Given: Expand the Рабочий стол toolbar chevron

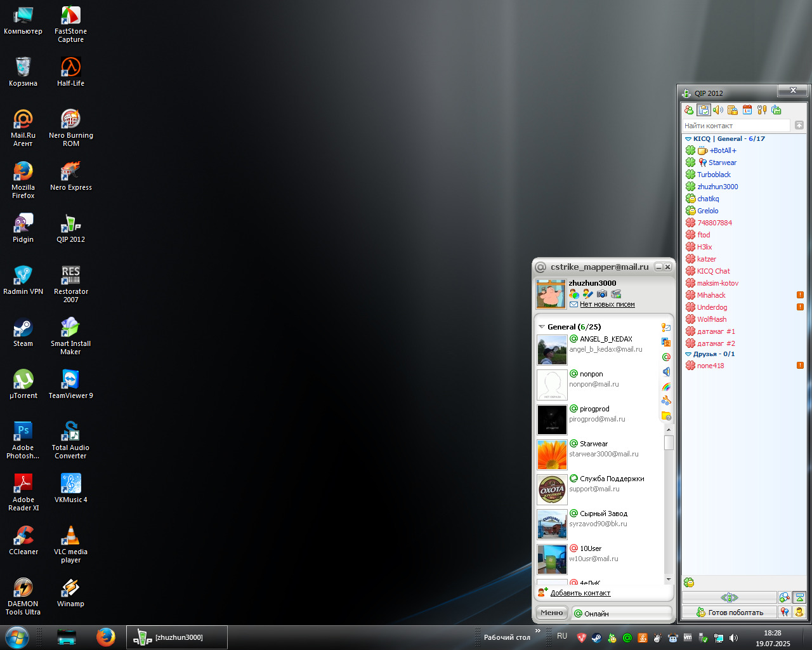Looking at the screenshot, I should coord(538,631).
